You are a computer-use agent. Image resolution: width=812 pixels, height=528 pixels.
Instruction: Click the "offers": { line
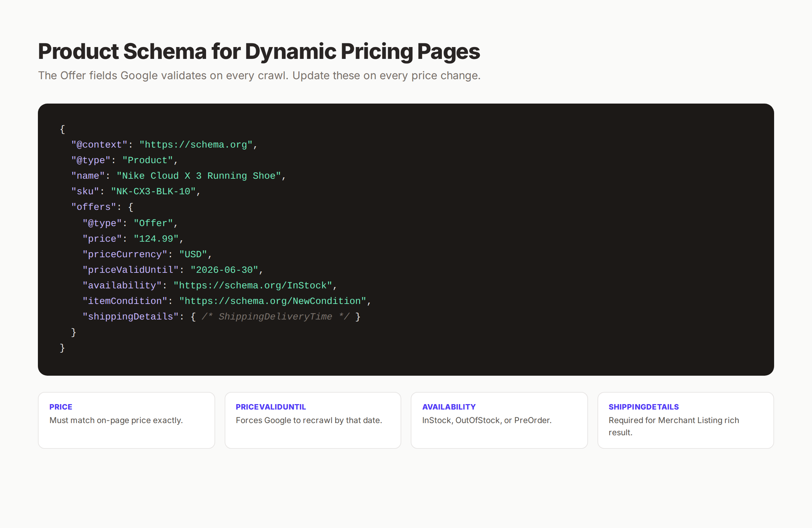pos(102,207)
